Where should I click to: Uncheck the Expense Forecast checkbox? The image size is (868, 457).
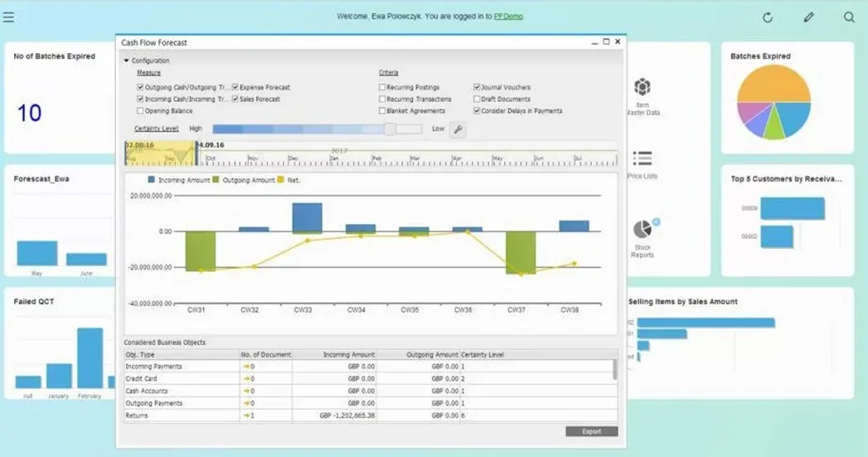click(x=235, y=87)
